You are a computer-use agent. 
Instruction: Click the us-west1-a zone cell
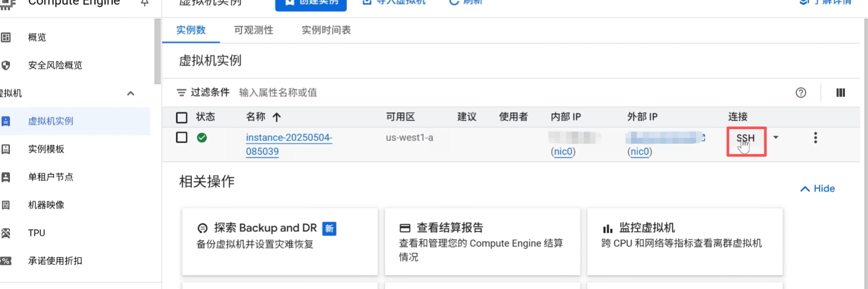(409, 138)
